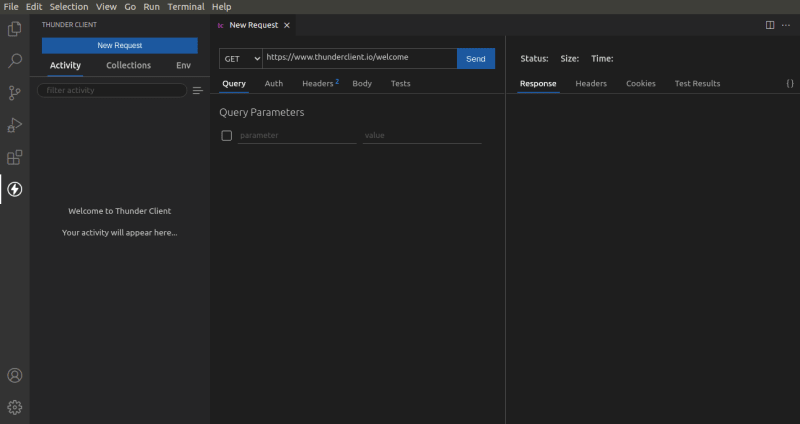The height and width of the screenshot is (424, 800).
Task: Focus the query parameter name field
Action: coord(297,135)
